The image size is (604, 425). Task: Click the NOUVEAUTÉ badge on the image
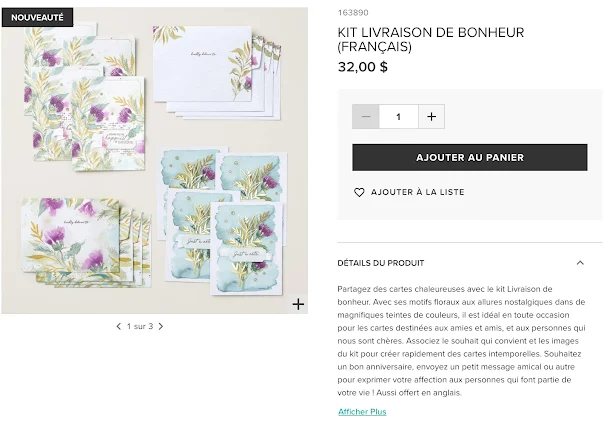[37, 17]
